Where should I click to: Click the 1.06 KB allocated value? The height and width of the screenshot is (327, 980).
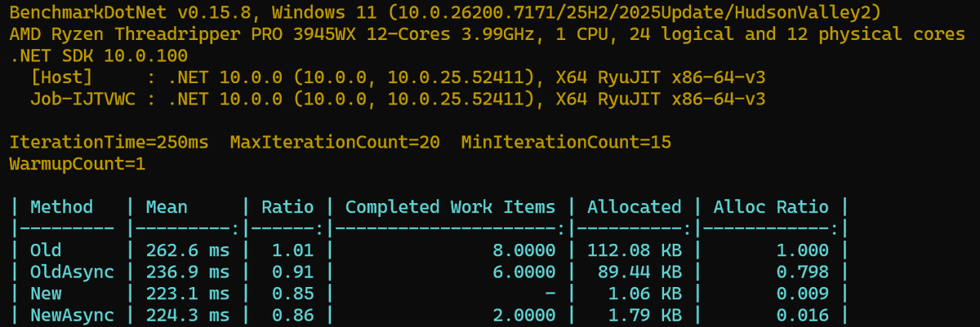644,294
